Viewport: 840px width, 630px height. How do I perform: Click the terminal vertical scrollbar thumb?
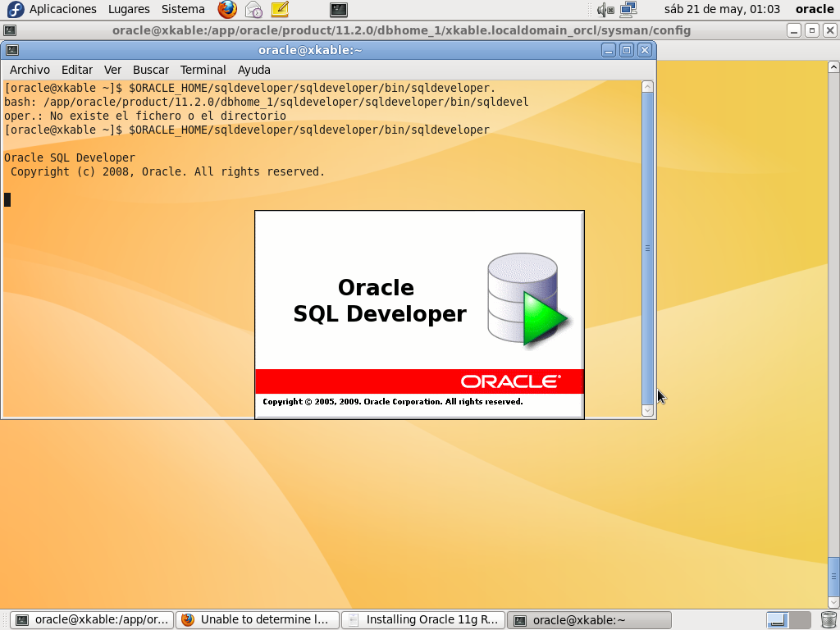coord(647,248)
